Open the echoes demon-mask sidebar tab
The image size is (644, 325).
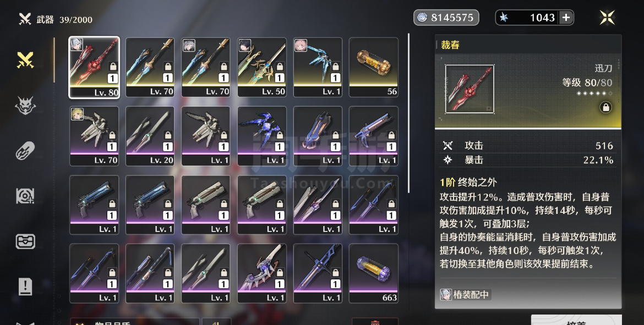coord(25,106)
